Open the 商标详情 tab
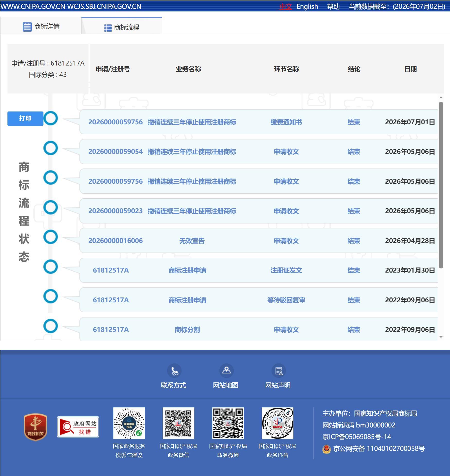Screen dimensions: 450x476 point(41,26)
